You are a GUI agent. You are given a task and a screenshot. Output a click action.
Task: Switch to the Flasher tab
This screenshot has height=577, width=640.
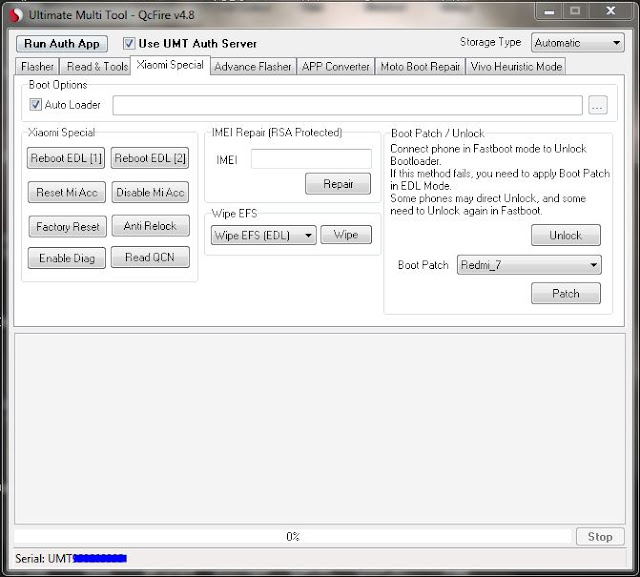(x=37, y=67)
